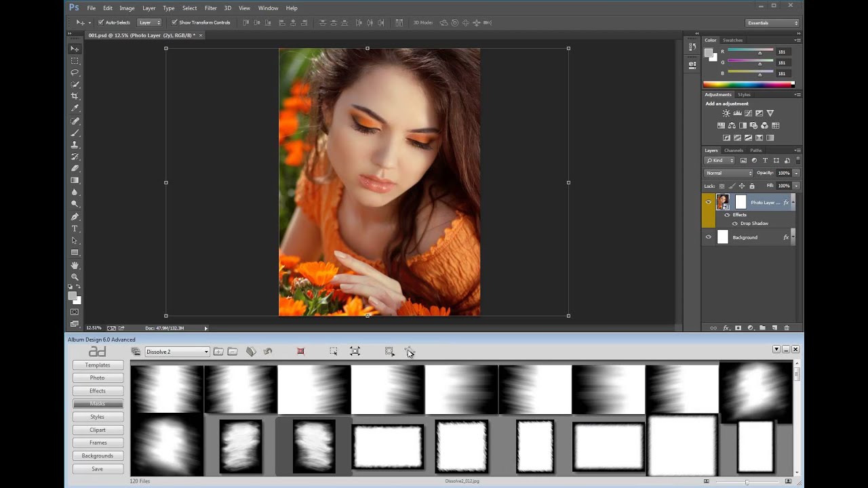The width and height of the screenshot is (868, 488).
Task: Switch to the Channels tab
Action: tap(733, 150)
